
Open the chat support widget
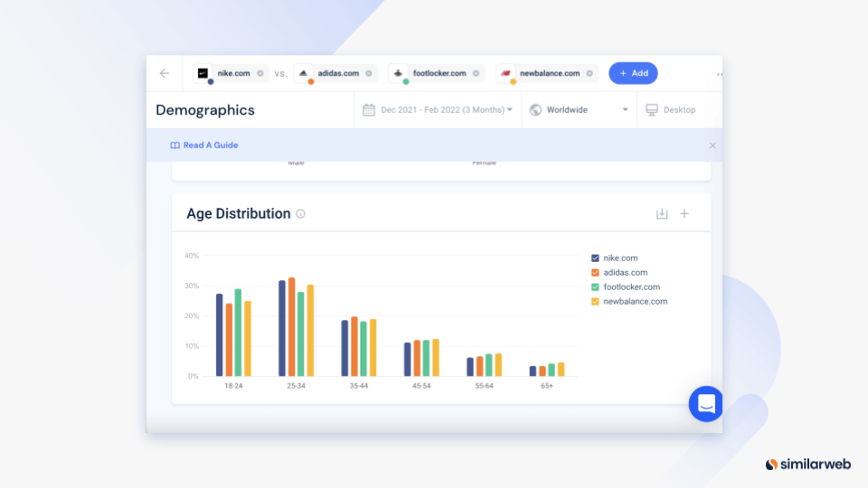click(x=706, y=404)
